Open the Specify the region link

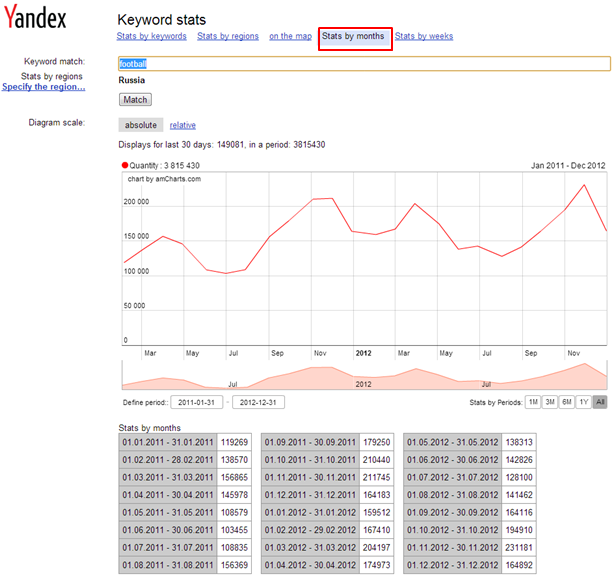(43, 87)
